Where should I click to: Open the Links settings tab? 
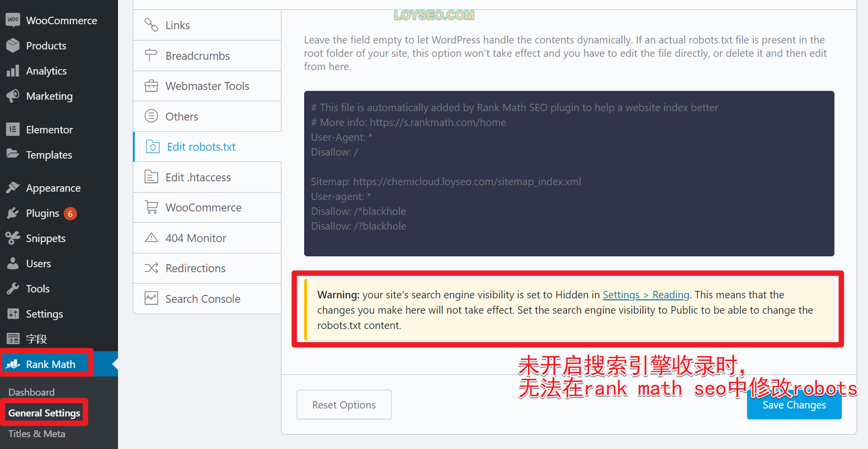point(207,25)
